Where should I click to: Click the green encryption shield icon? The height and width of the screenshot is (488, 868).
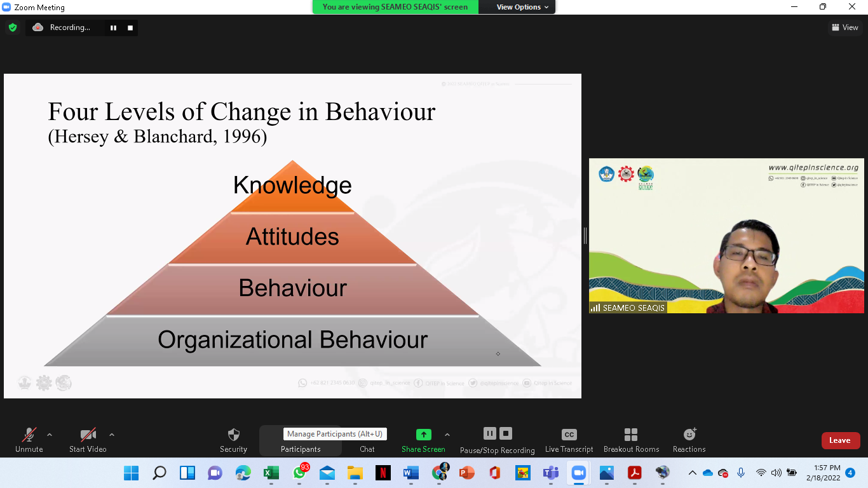click(13, 27)
